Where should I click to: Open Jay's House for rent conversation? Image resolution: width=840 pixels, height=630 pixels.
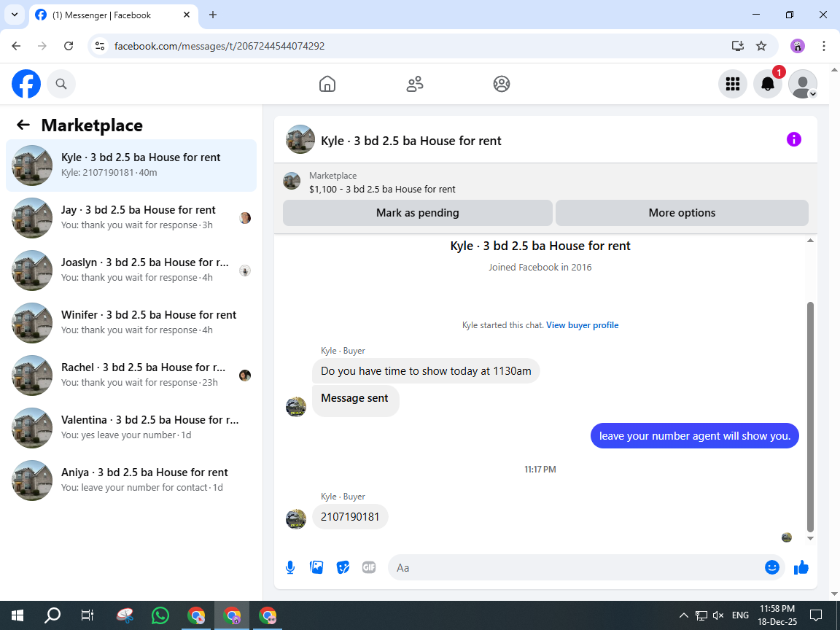131,218
